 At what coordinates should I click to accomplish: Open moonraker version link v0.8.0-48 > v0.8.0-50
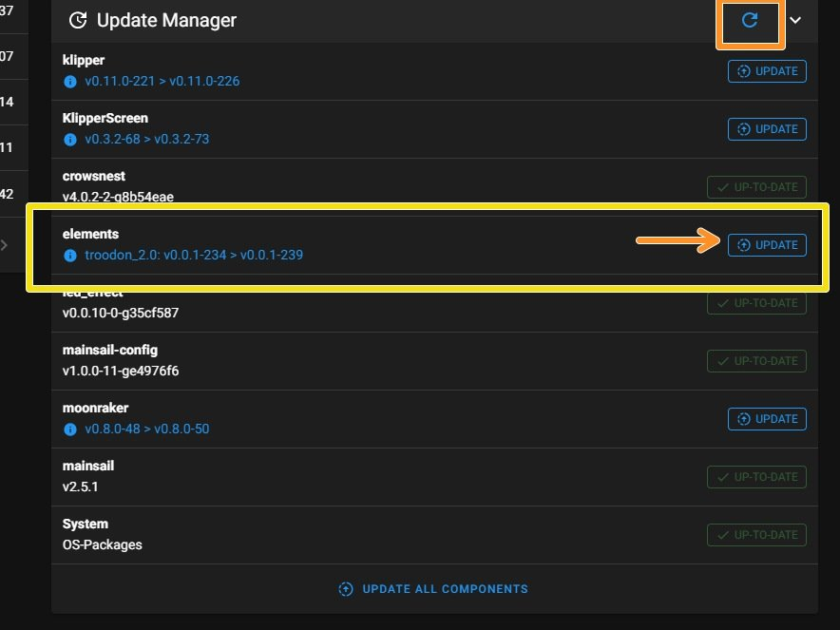click(x=146, y=429)
